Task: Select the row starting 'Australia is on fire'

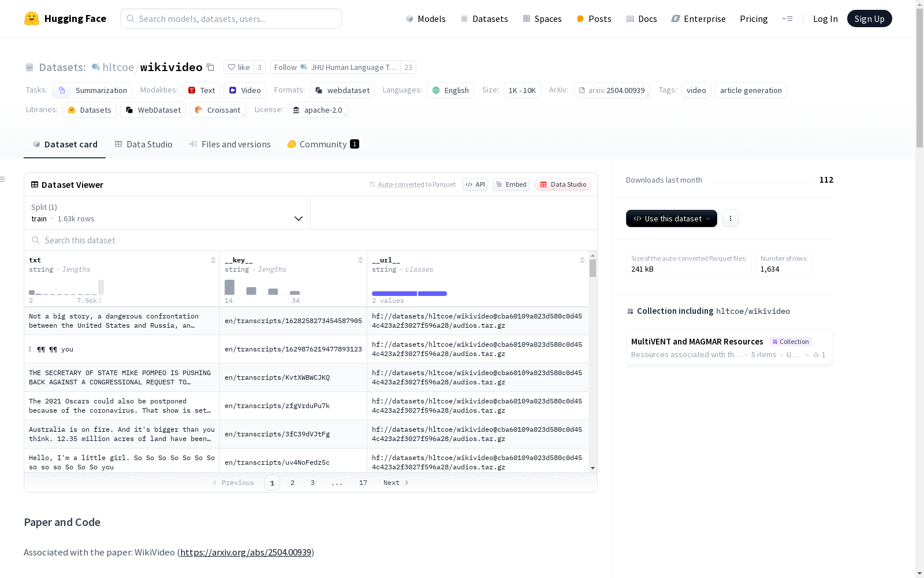Action: click(x=306, y=434)
